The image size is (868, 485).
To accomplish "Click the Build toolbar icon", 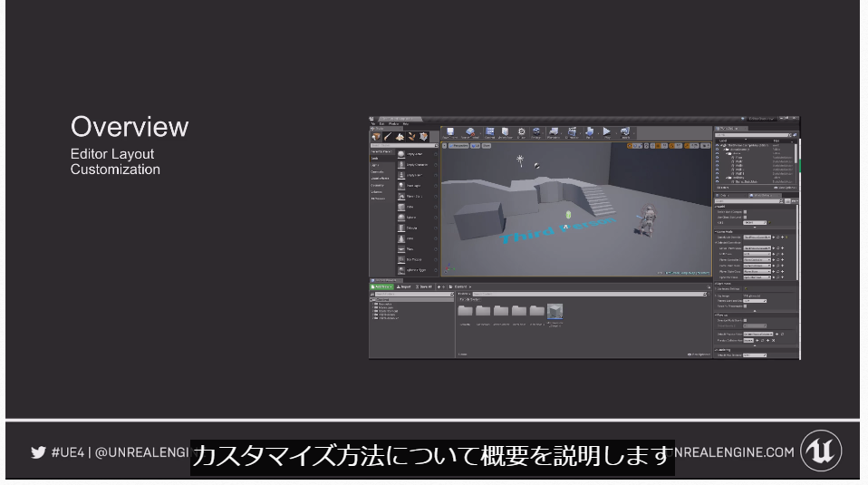I will 590,131.
